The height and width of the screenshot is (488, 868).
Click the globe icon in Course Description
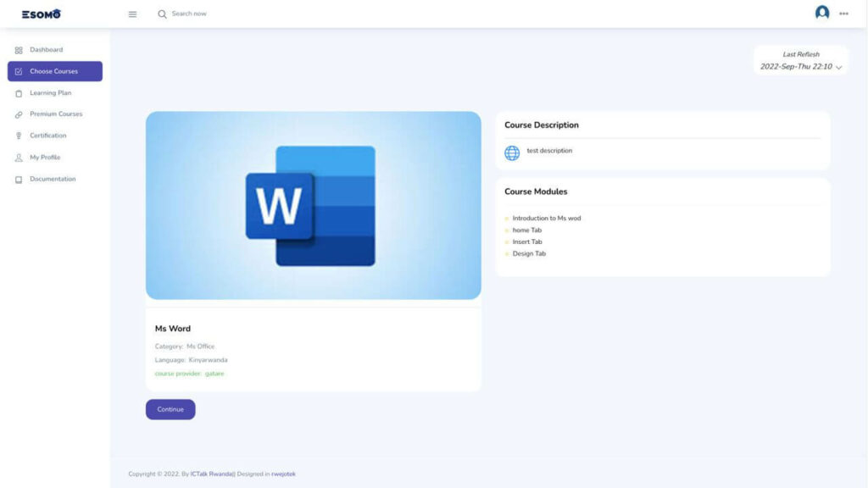(x=512, y=153)
